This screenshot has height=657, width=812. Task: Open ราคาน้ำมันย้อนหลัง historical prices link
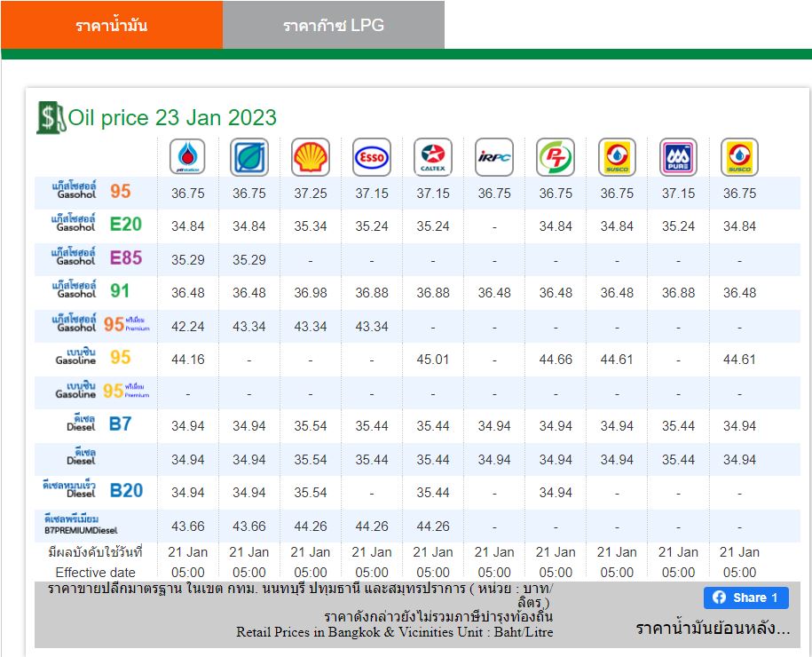tap(713, 628)
